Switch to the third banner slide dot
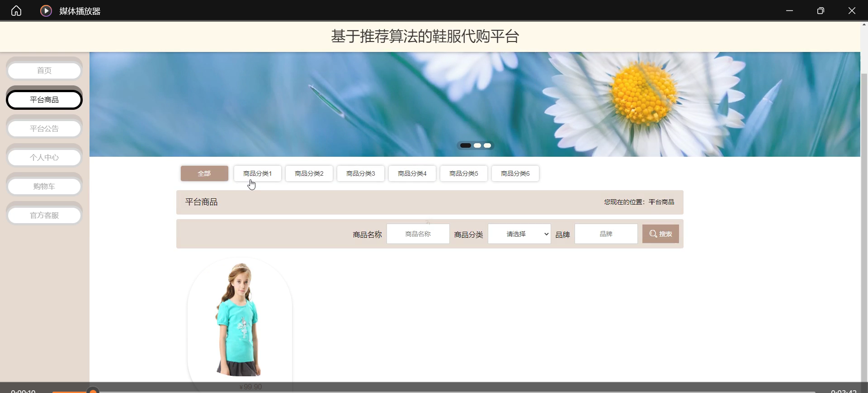The height and width of the screenshot is (393, 868). (487, 145)
